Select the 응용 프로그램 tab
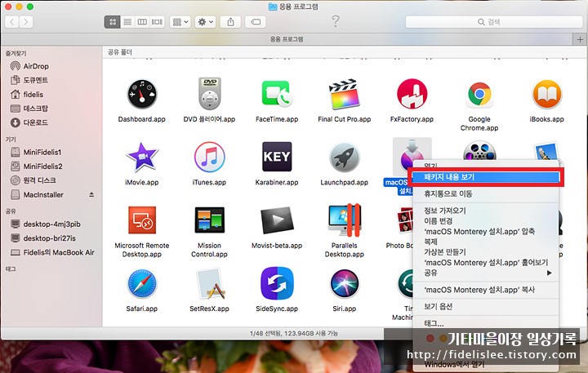Image resolution: width=588 pixels, height=373 pixels. coord(287,39)
